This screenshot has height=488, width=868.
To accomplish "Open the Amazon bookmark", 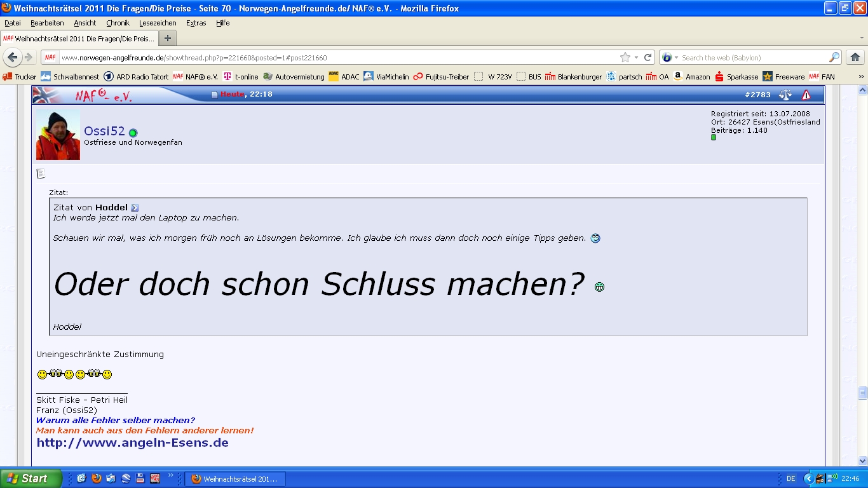I will click(x=691, y=77).
